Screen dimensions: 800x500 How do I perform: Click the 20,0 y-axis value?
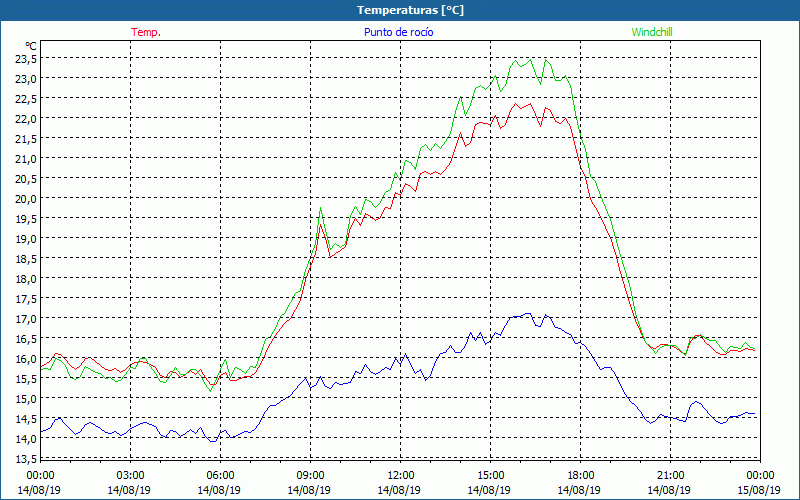(26, 198)
